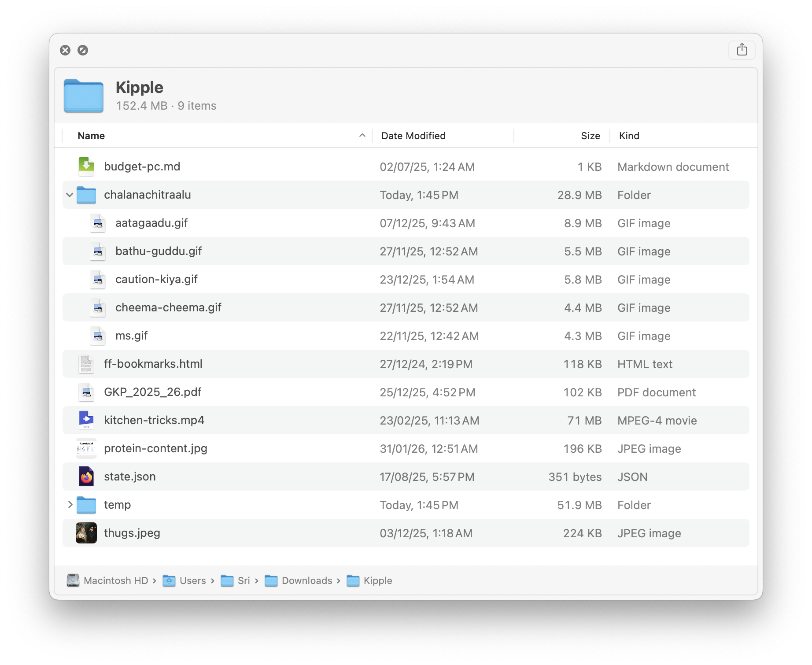Click the HTML text kind label

tap(645, 364)
